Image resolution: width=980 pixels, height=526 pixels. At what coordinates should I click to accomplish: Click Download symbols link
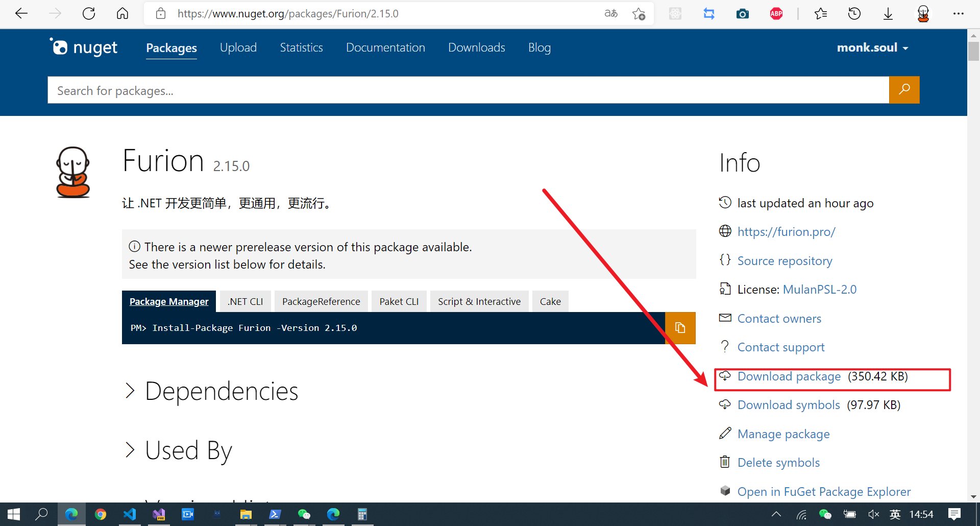789,405
